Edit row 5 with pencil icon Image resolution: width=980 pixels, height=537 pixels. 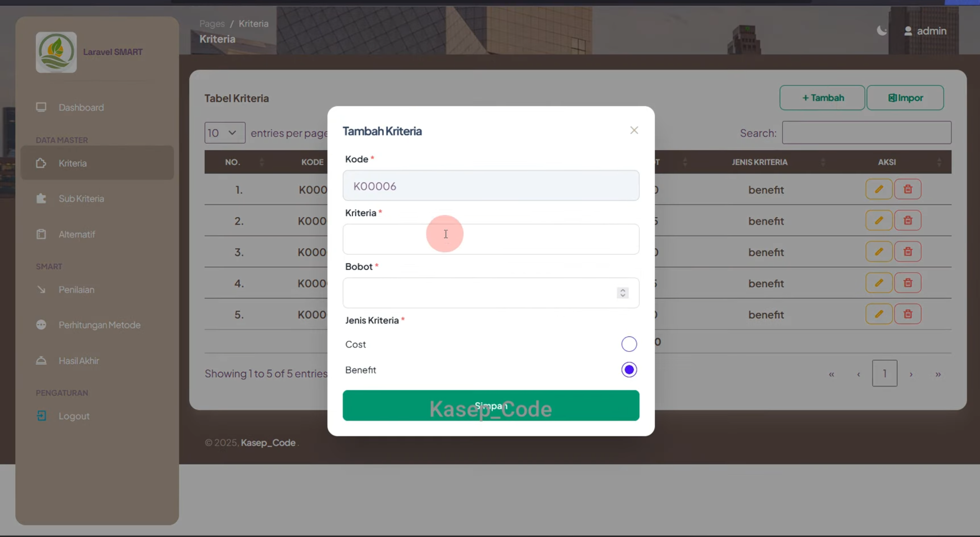point(879,314)
